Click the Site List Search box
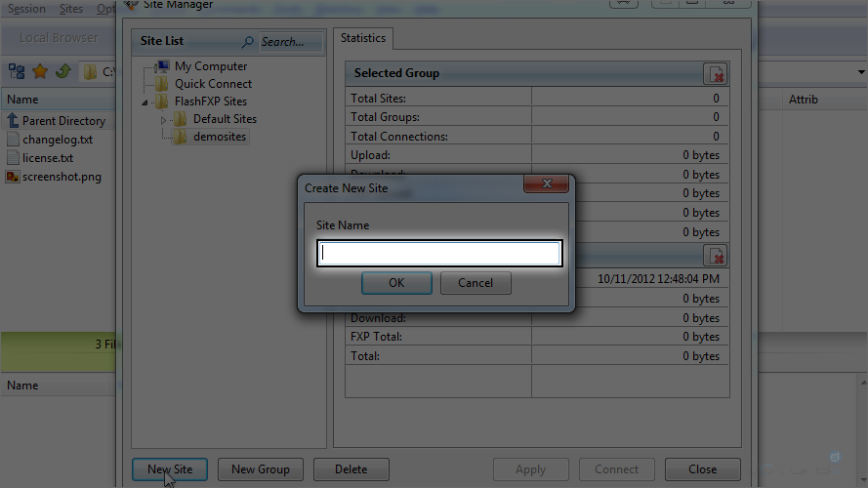The image size is (868, 488). (285, 42)
